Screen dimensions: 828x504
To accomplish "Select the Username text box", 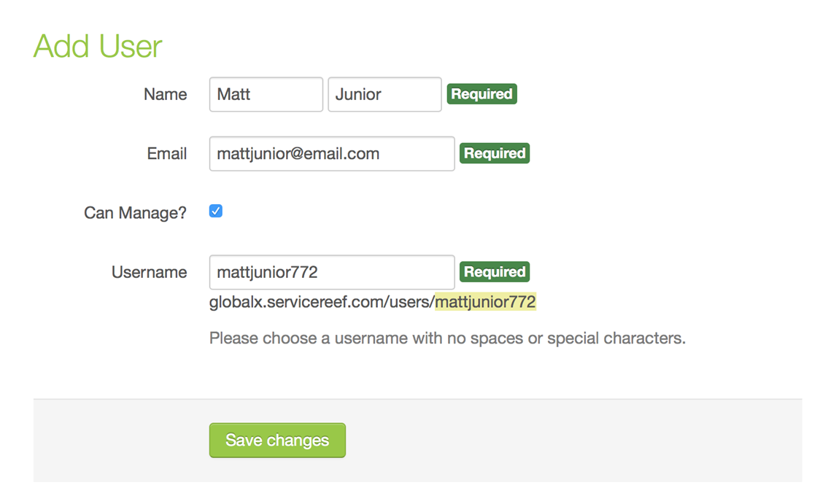I will coord(331,272).
